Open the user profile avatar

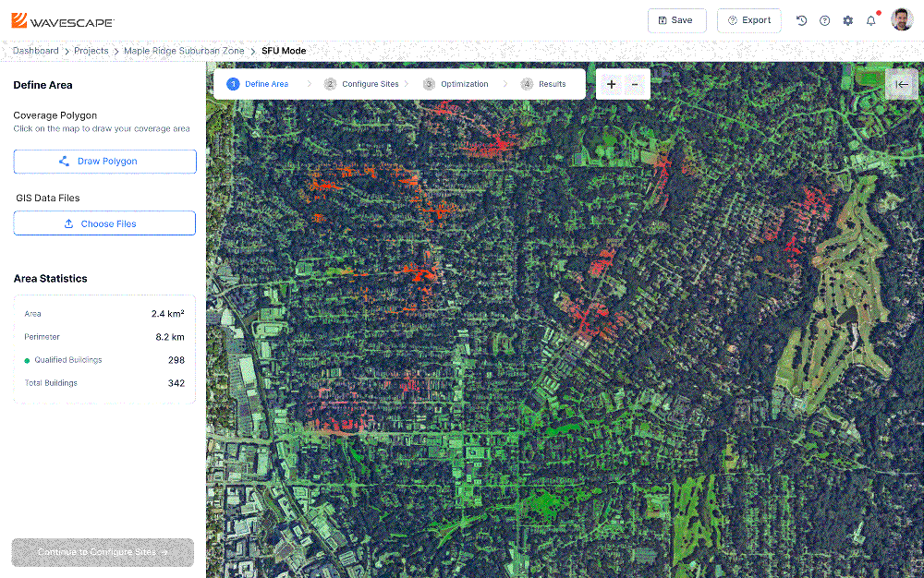(902, 19)
